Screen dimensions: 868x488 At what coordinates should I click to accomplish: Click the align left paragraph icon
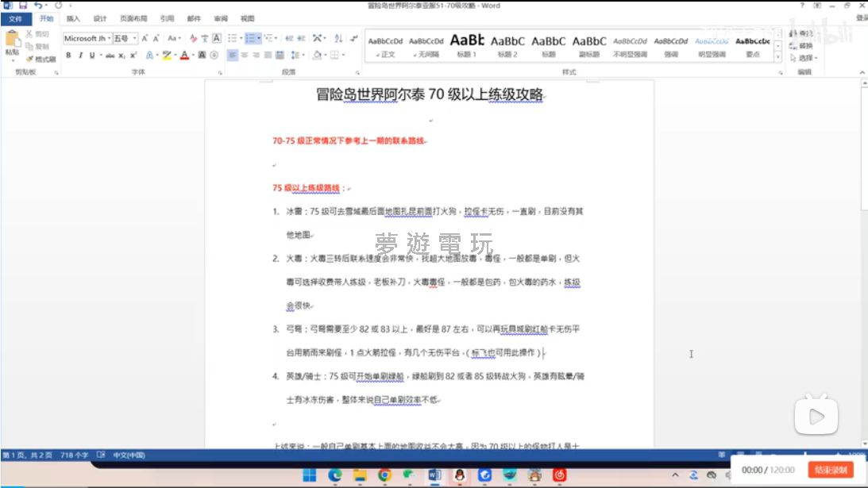pos(232,56)
